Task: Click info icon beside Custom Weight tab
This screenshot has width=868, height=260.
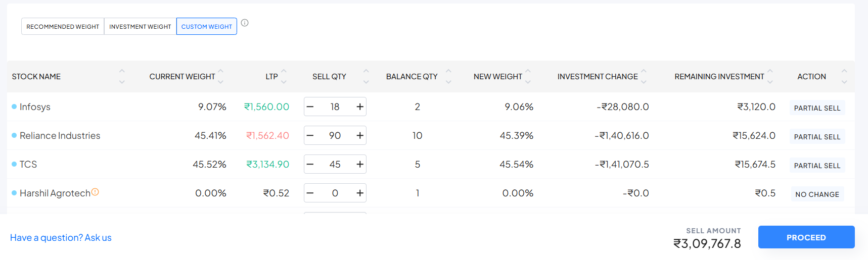Action: tap(245, 23)
